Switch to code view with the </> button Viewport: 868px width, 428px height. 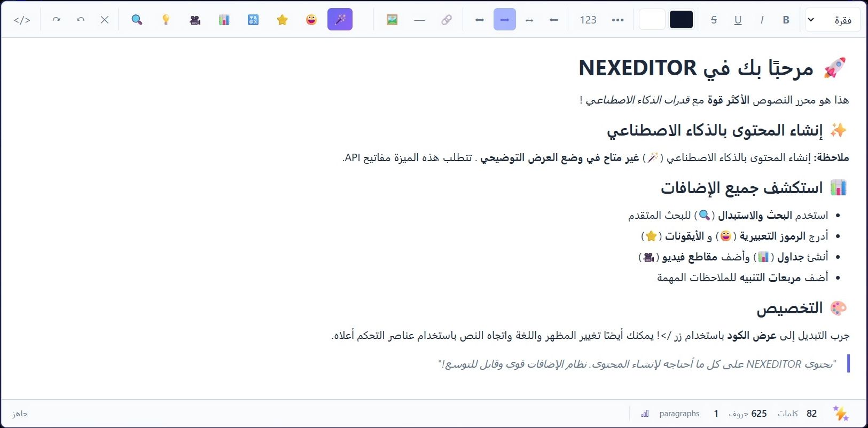coord(22,20)
